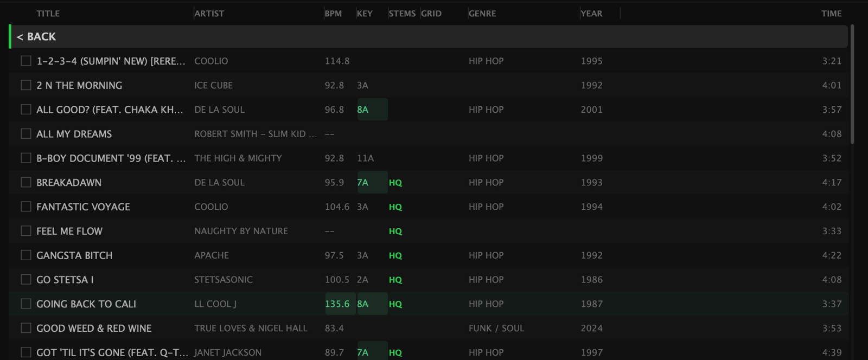This screenshot has width=868, height=360.
Task: Tick the checkbox for B-Boy Document '99
Action: 26,158
